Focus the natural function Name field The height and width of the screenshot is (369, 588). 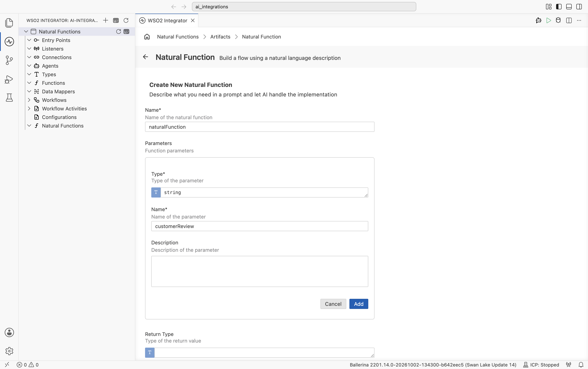259,127
